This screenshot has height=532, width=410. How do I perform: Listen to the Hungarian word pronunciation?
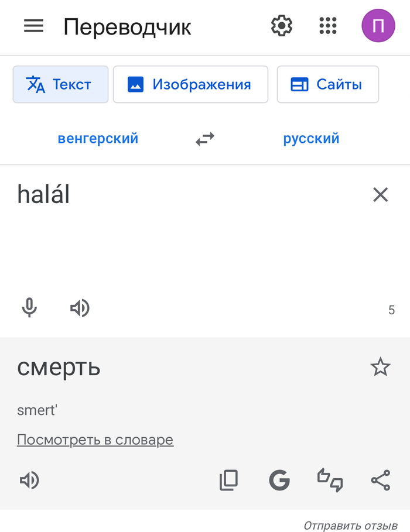click(x=80, y=308)
